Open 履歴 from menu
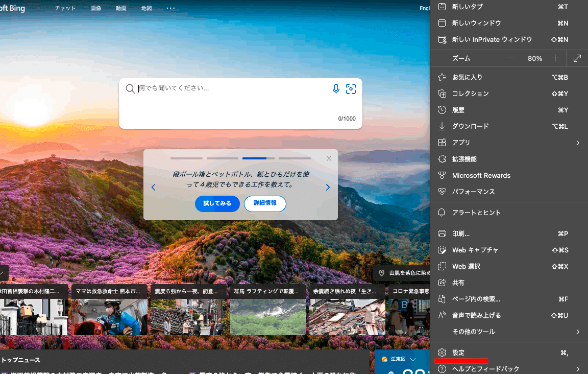This screenshot has height=374, width=588. click(x=509, y=110)
